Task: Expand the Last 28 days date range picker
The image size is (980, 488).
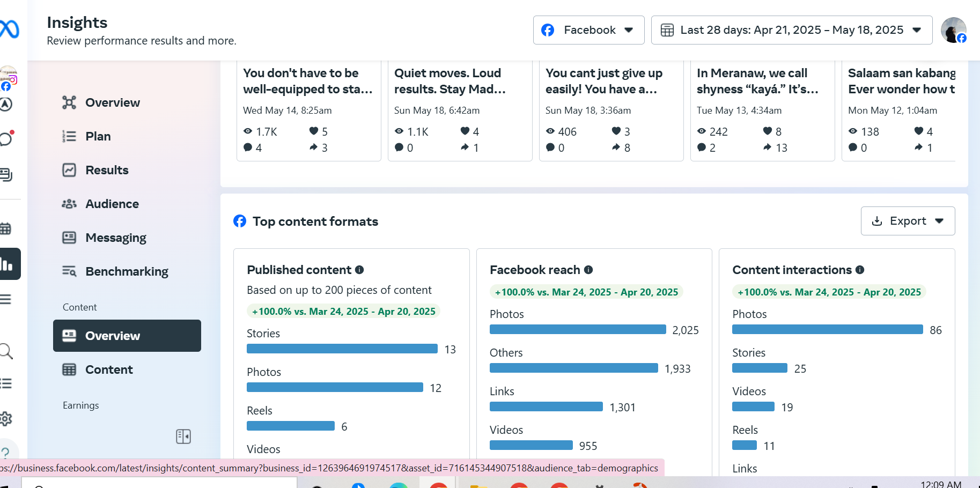Action: point(791,30)
